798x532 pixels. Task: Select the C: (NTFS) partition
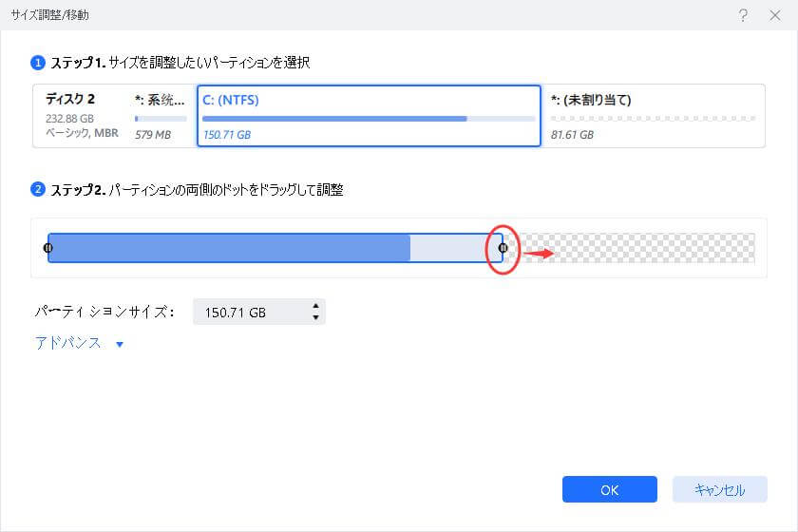point(369,116)
